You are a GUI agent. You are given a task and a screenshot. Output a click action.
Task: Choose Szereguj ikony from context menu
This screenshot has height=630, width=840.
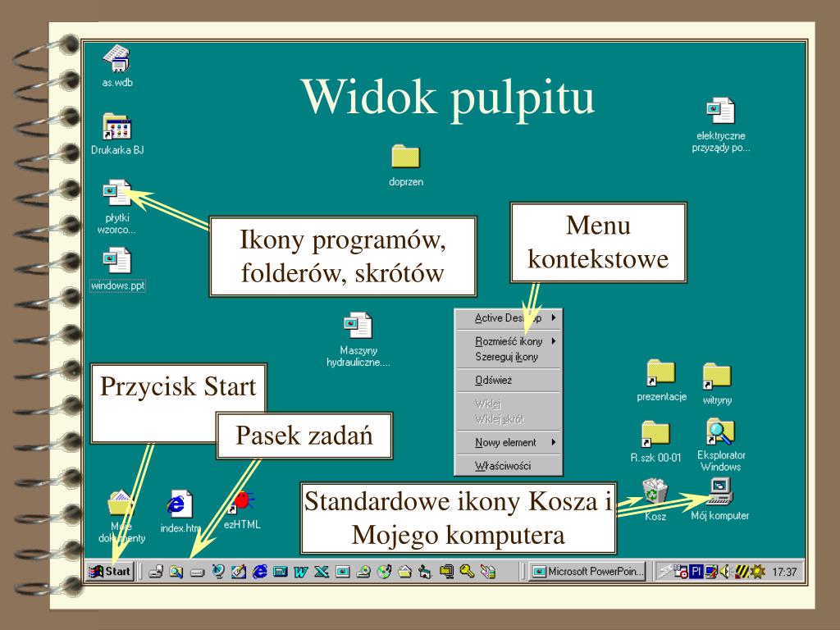[509, 357]
